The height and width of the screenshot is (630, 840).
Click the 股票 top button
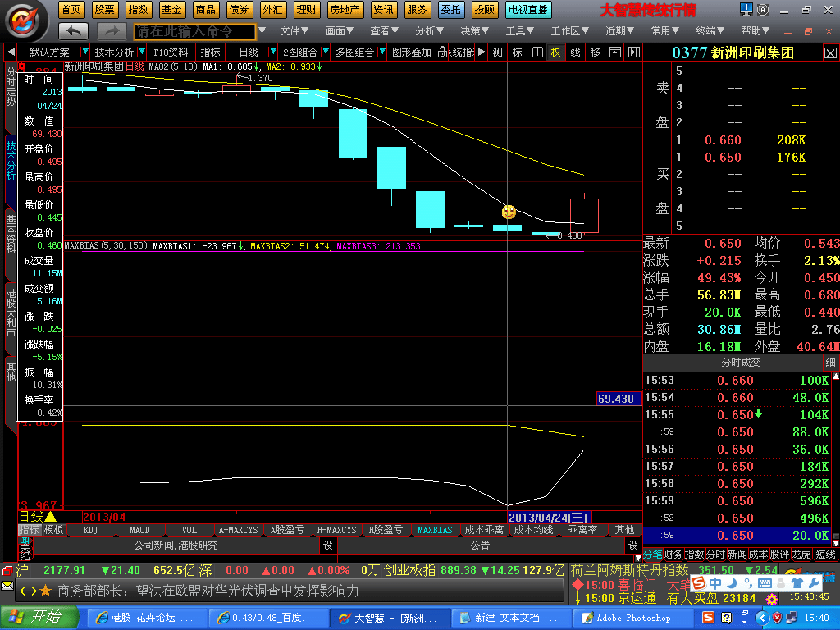tap(104, 10)
